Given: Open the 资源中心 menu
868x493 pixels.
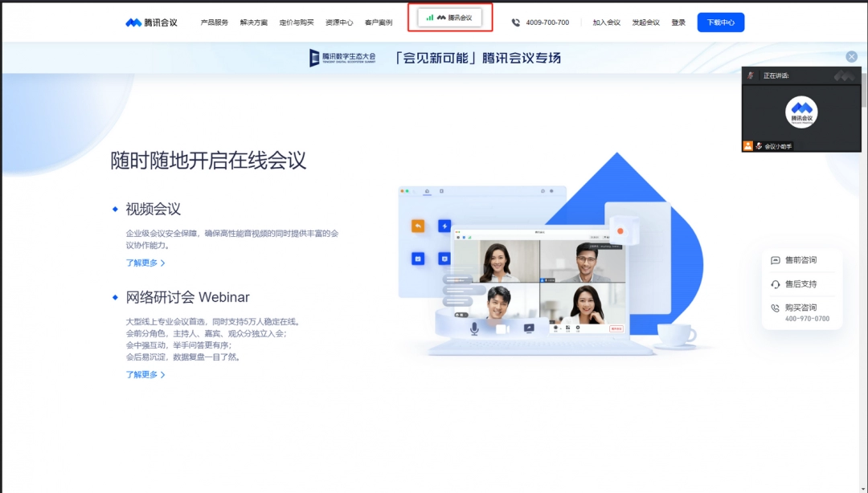Looking at the screenshot, I should pos(339,22).
